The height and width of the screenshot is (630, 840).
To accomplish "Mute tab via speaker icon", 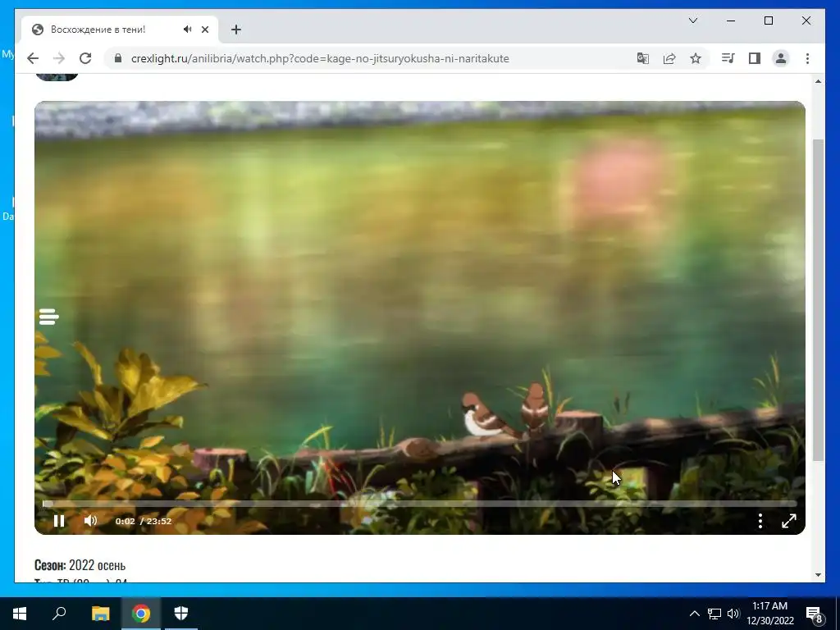I will (x=187, y=30).
